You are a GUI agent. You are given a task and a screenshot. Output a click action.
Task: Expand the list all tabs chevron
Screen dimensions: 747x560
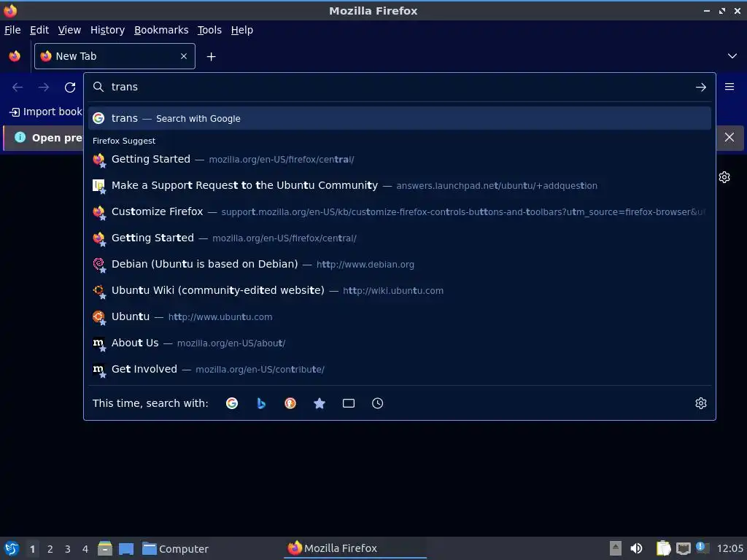(732, 56)
